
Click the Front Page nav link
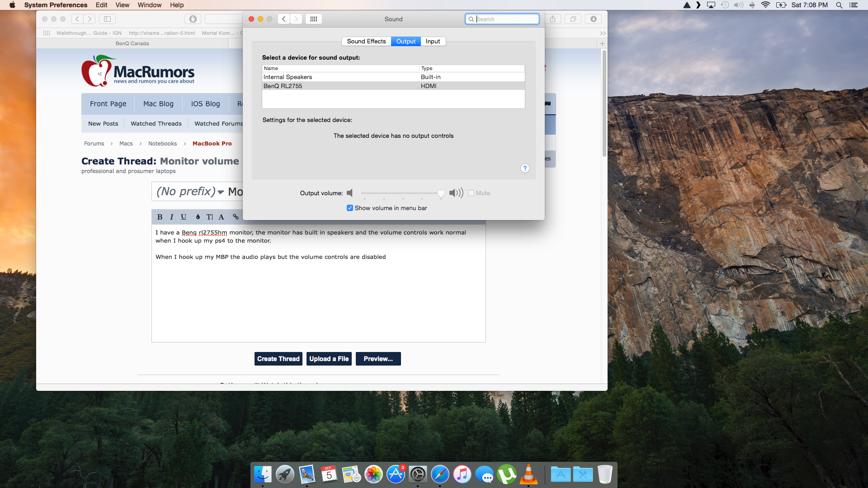tap(108, 104)
